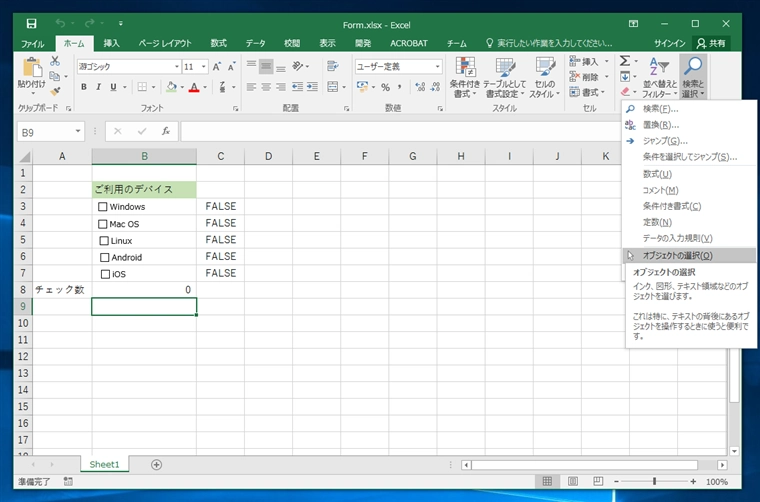Expand the font color arrow
The image size is (760, 502).
[205, 87]
